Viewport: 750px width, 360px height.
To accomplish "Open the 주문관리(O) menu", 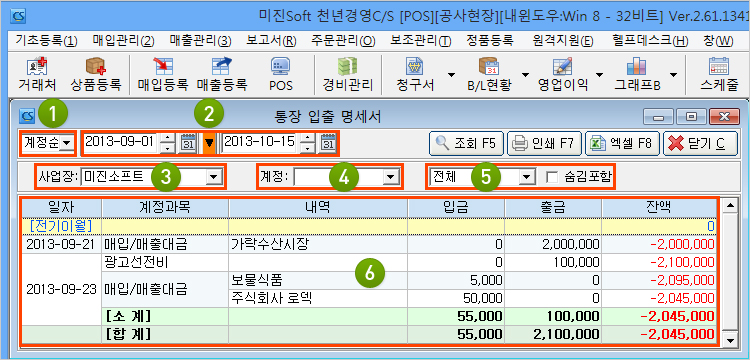I will (x=343, y=40).
